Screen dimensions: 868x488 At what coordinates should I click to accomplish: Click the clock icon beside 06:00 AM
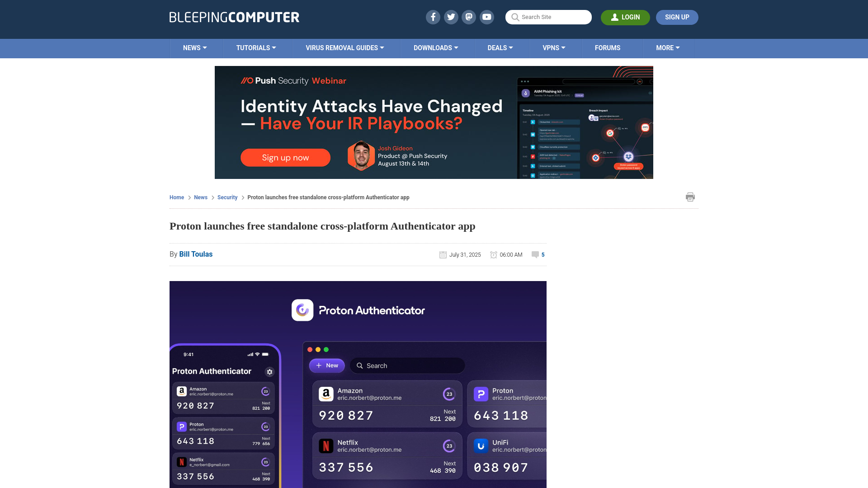494,255
